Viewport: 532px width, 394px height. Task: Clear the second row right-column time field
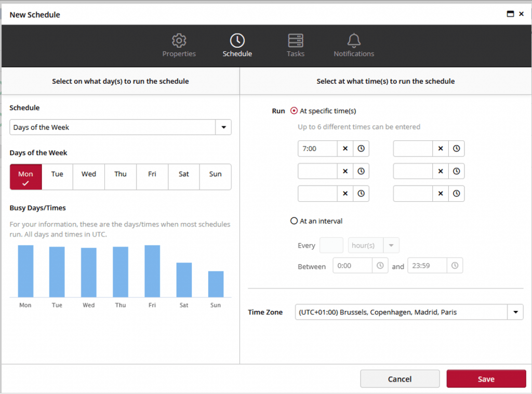[x=441, y=171]
